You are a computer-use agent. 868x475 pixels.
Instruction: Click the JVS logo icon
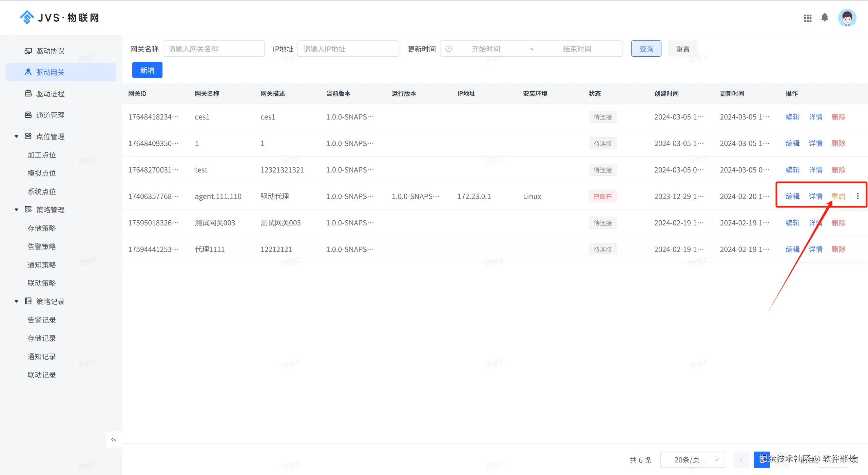[x=27, y=18]
